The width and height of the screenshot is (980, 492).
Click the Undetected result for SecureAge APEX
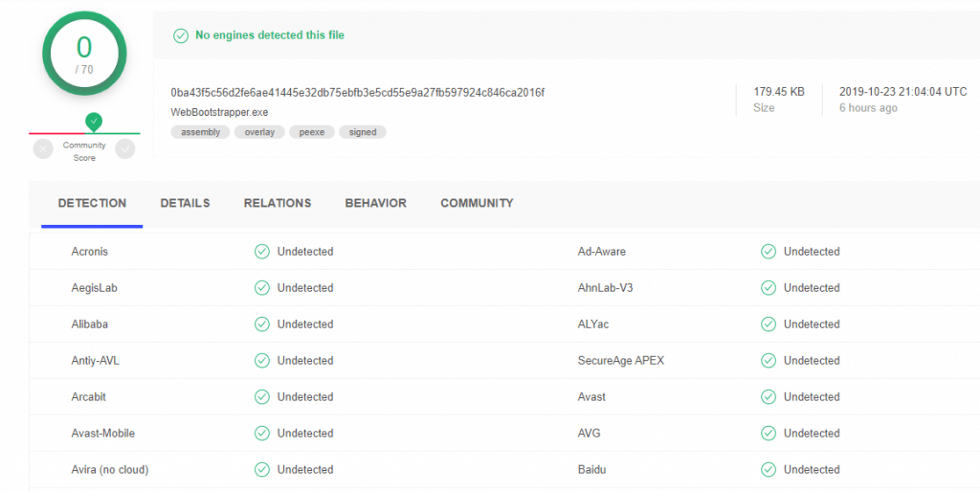tap(812, 360)
